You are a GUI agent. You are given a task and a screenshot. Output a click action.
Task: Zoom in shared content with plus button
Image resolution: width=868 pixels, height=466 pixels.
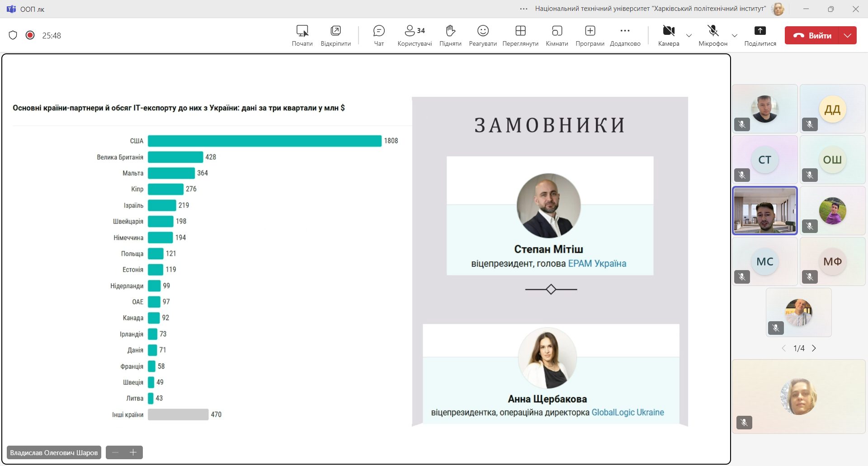click(133, 452)
